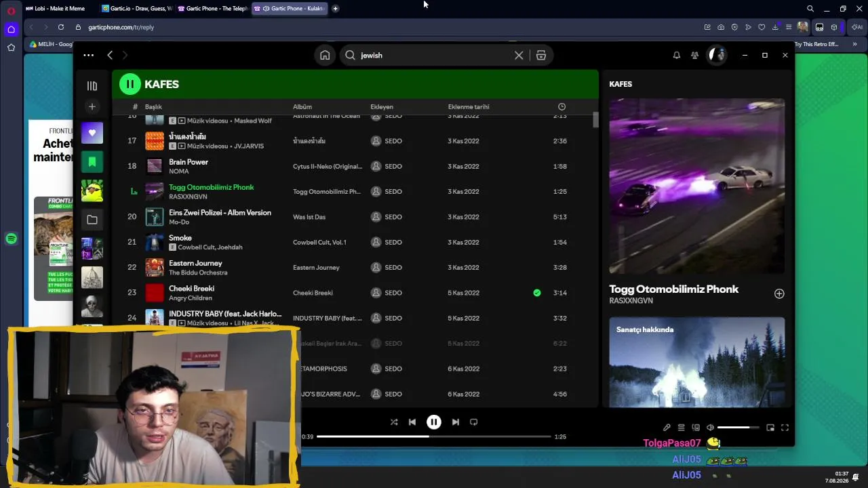Viewport: 868px width, 488px height.
Task: Switch to Gartic Phone - The Telephone tab
Action: [212, 8]
